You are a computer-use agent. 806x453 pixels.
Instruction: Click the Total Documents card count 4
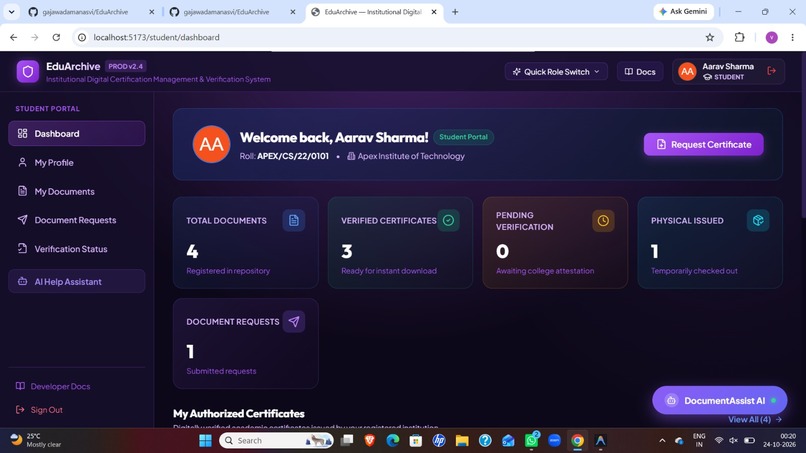click(x=192, y=251)
